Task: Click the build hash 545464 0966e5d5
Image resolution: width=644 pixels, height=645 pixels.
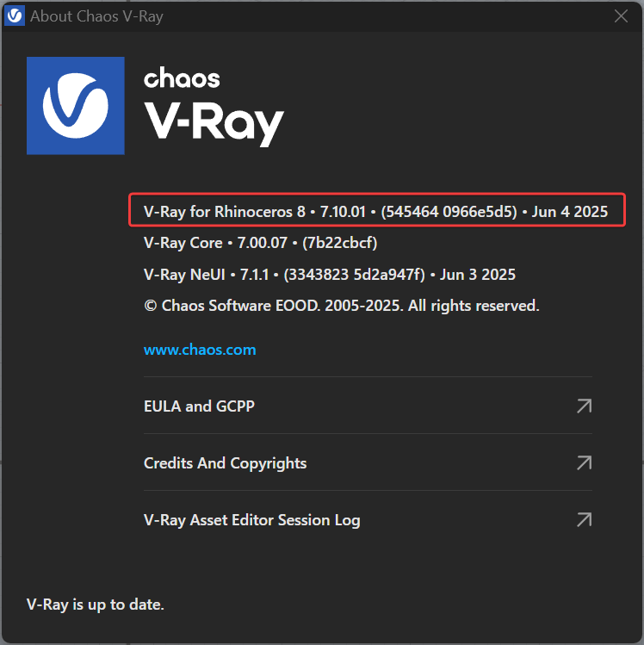Action: (449, 211)
